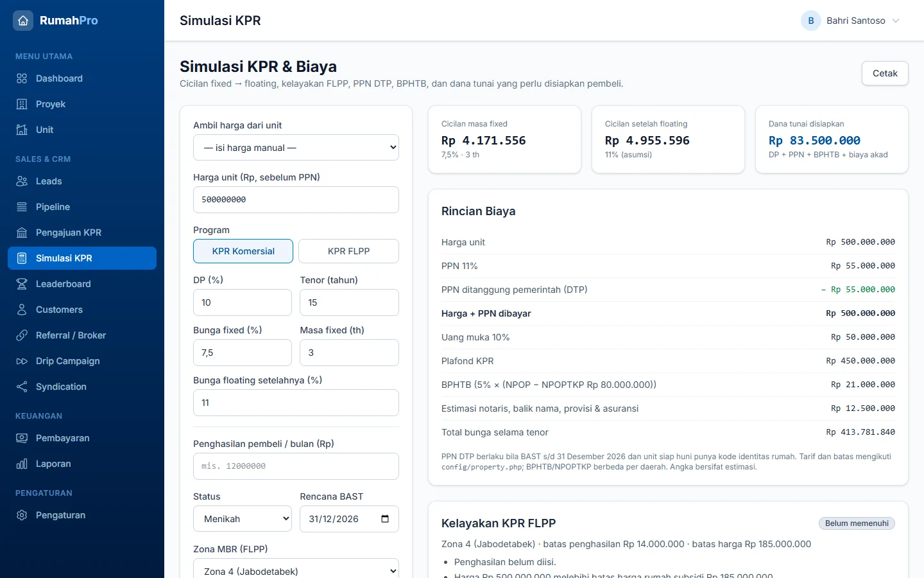Open the Bahri Santoso user menu chevron
Screen dimensions: 924x578
(896, 21)
